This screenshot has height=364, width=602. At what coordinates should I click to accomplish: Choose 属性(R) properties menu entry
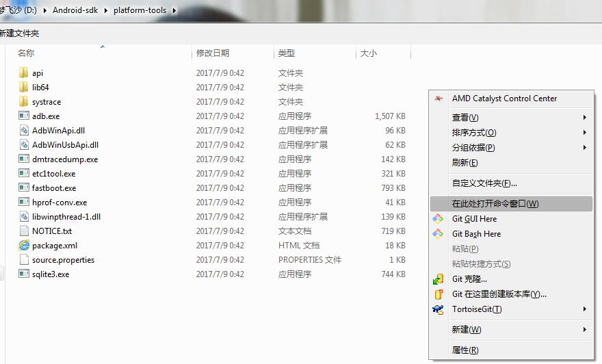[511, 350]
